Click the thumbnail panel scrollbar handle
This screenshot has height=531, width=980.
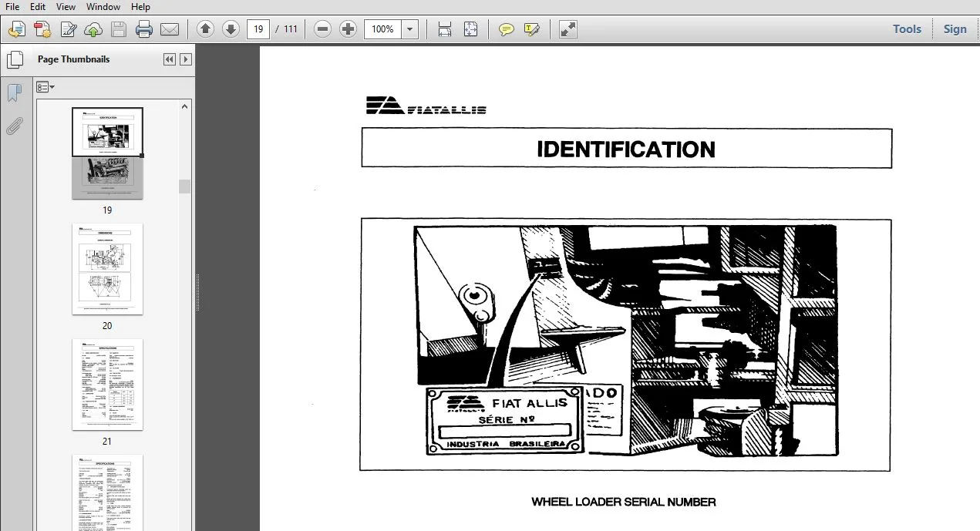click(x=184, y=186)
